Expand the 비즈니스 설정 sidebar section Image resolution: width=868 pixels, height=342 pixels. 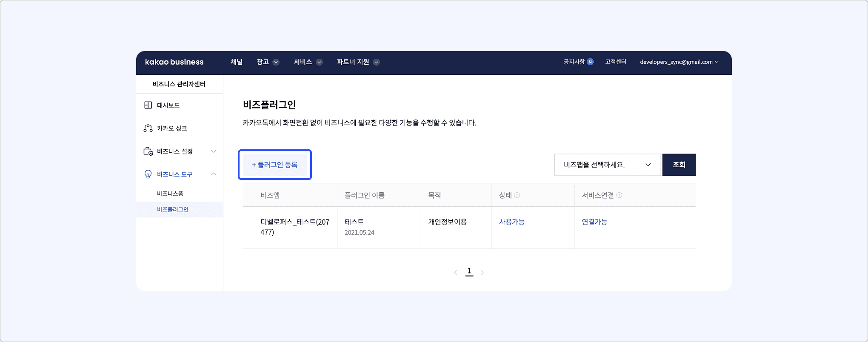(x=214, y=151)
